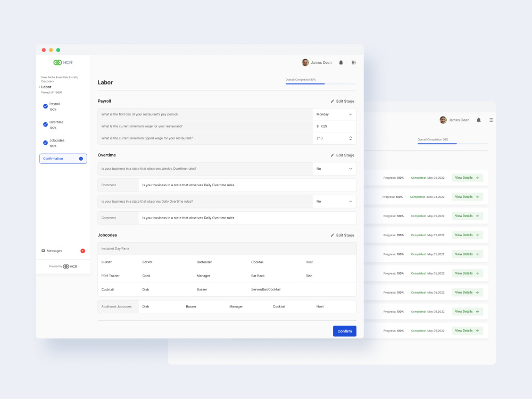Click the Jobcodes completed checkmark icon

pyautogui.click(x=45, y=143)
